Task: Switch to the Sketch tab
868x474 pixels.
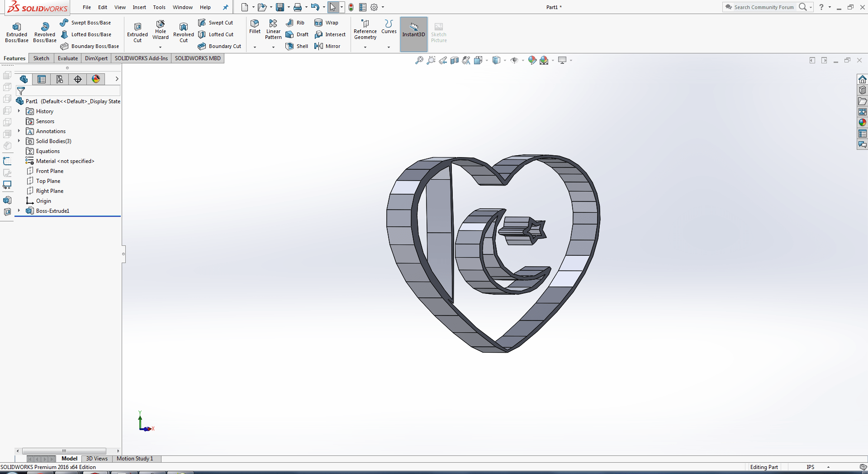Action: (41, 58)
